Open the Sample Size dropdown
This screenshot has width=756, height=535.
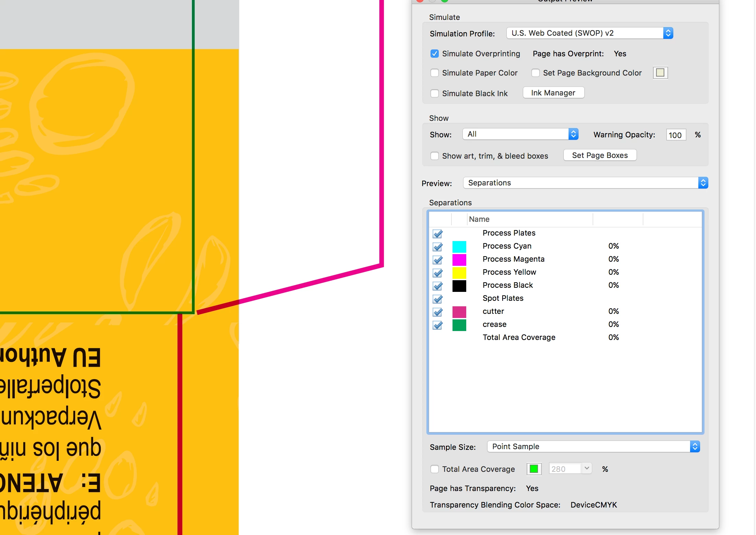[x=593, y=446]
